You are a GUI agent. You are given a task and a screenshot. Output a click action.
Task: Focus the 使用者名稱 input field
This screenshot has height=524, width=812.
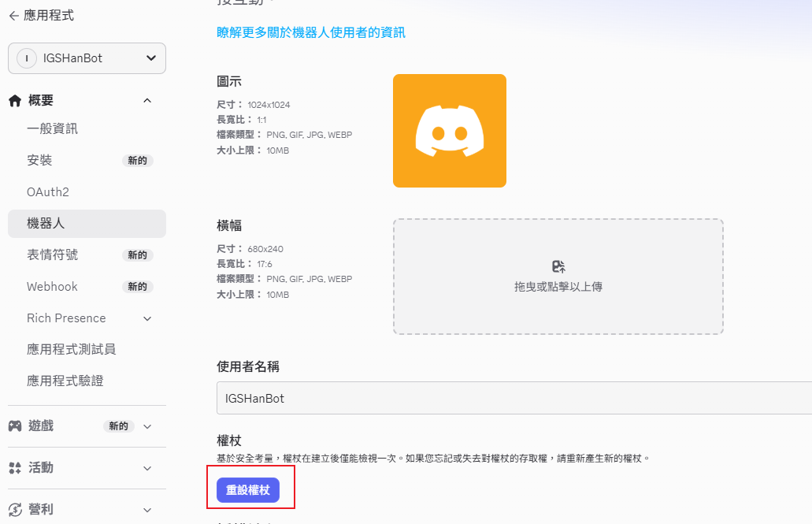point(514,398)
